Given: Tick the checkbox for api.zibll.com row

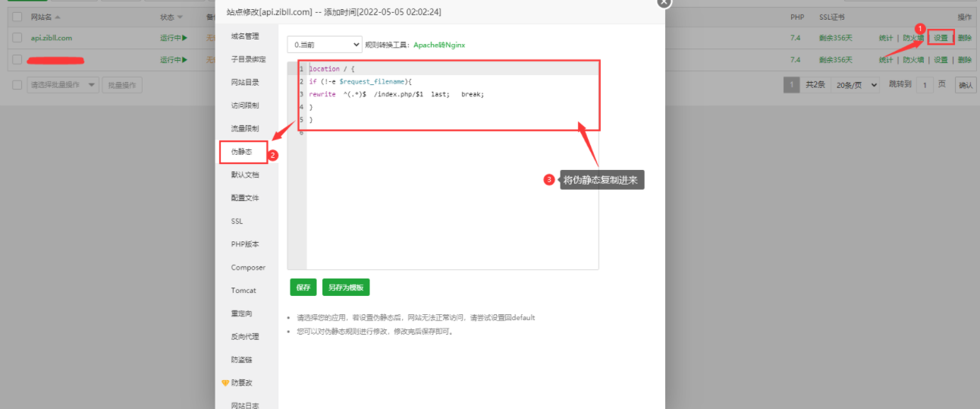Looking at the screenshot, I should (x=17, y=38).
